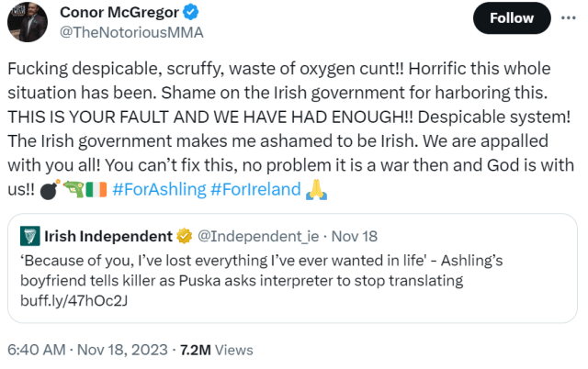
Task: Open Conor McGregor's profile avatar
Action: click(28, 22)
